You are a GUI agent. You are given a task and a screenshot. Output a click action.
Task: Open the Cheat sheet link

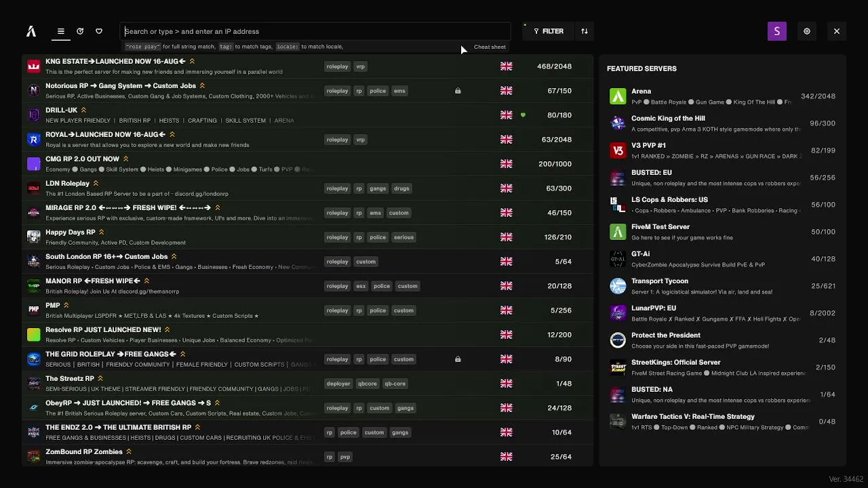(490, 47)
